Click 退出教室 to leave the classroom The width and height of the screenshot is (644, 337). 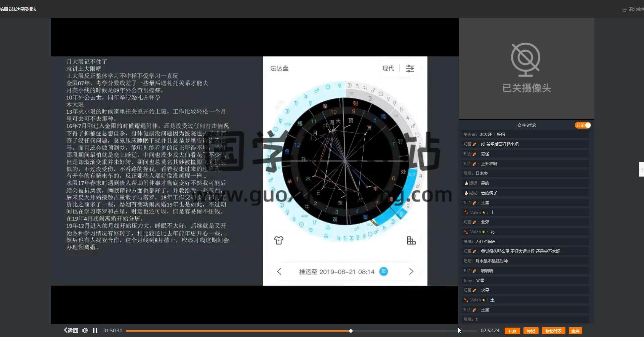pos(633,9)
